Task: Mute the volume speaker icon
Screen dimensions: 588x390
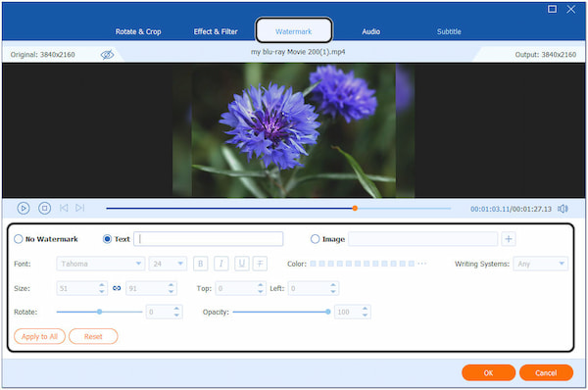Action: [x=563, y=209]
